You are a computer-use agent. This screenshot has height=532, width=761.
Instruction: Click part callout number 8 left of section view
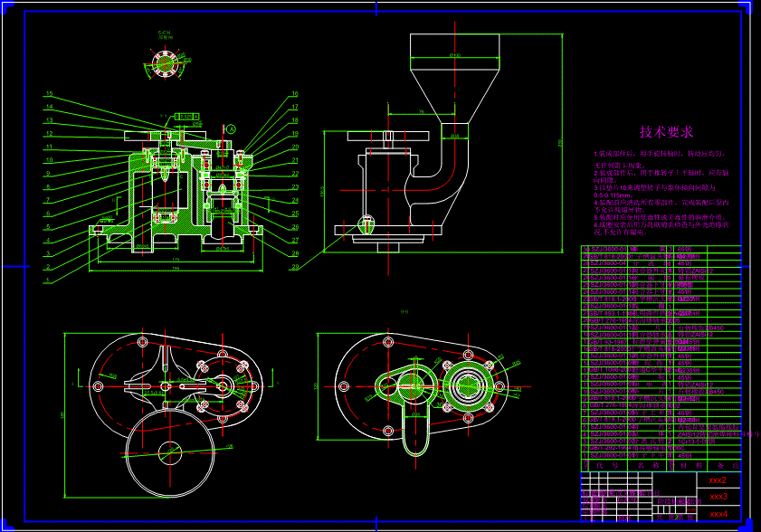[48, 187]
